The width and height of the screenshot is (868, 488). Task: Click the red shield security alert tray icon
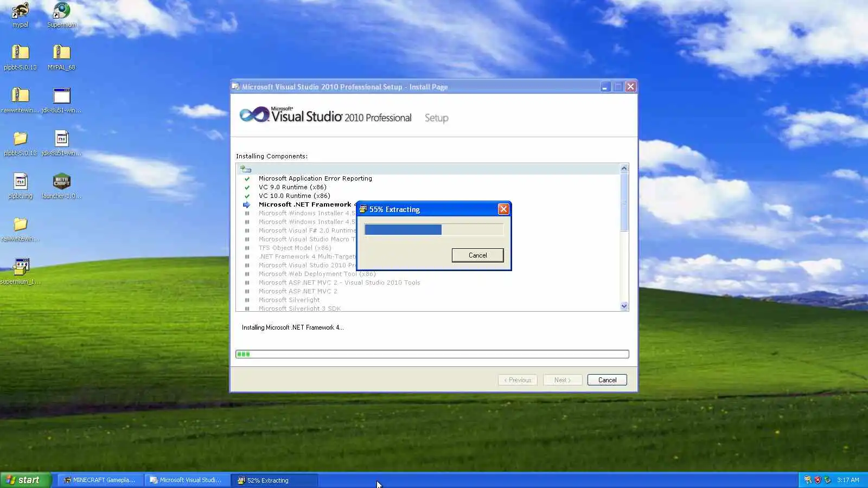click(818, 480)
